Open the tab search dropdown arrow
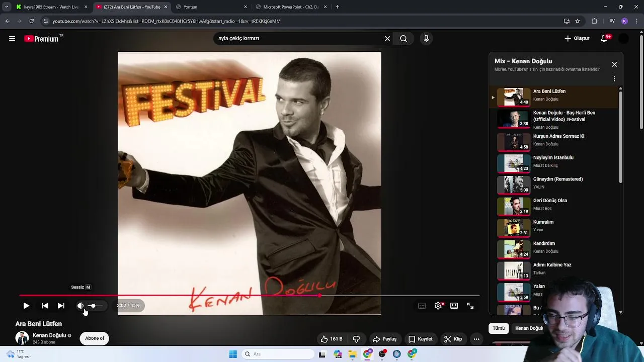Screen dimensions: 644x362 tap(6, 7)
